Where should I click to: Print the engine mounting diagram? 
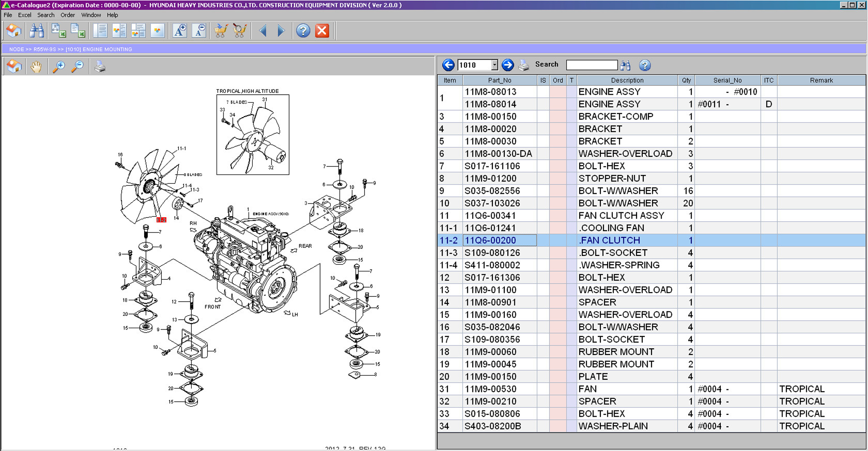[100, 67]
